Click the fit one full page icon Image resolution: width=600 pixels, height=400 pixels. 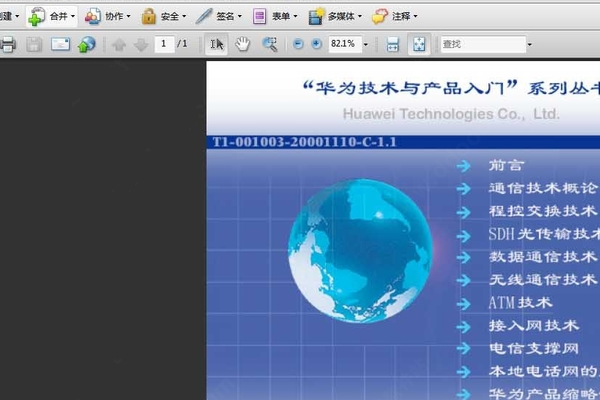tap(419, 44)
